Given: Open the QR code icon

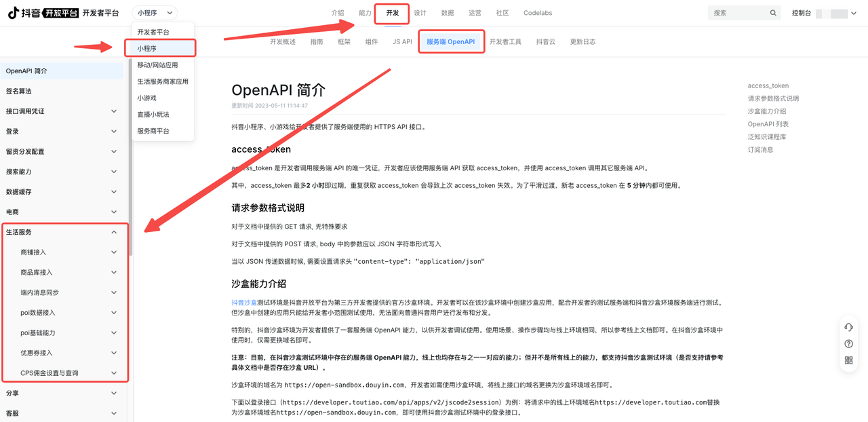Looking at the screenshot, I should tap(848, 360).
